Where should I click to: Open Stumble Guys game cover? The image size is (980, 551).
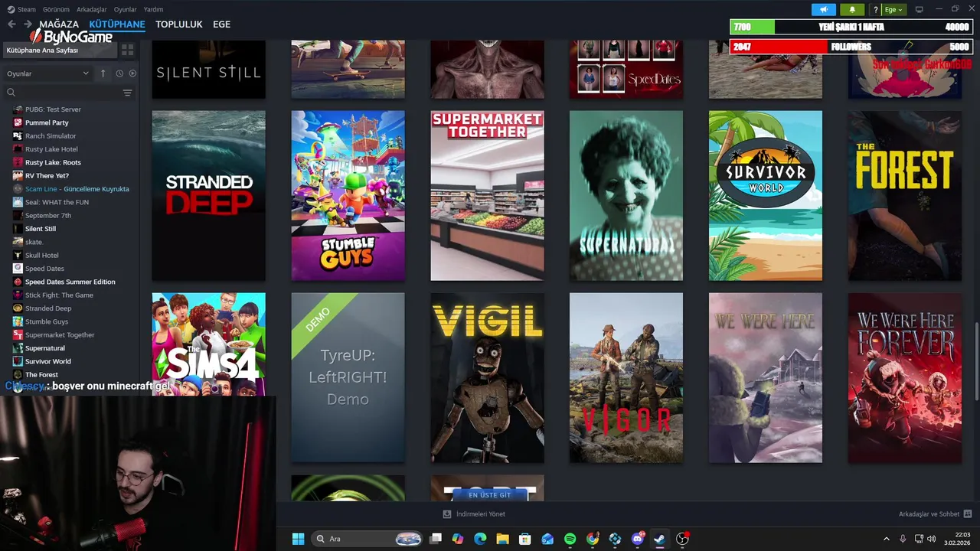(348, 196)
